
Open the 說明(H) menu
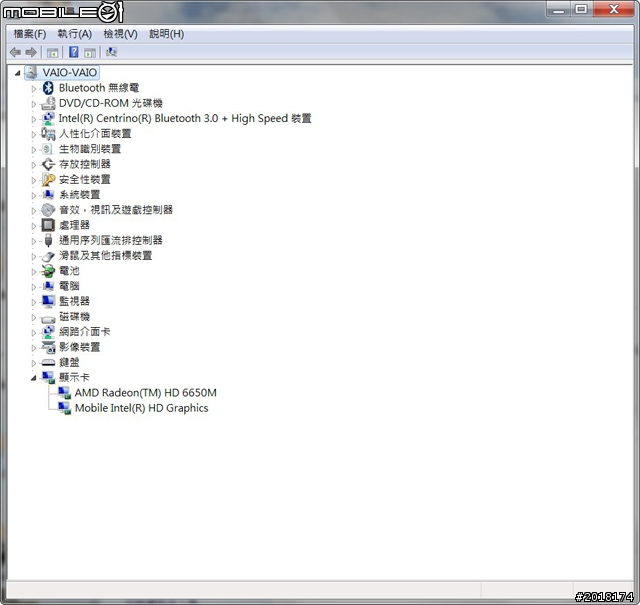pos(167,34)
